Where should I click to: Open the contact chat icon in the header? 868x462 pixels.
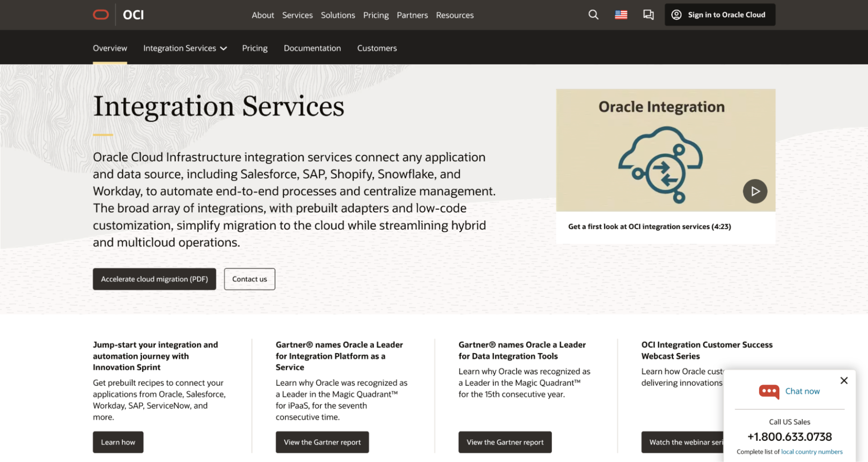click(648, 15)
